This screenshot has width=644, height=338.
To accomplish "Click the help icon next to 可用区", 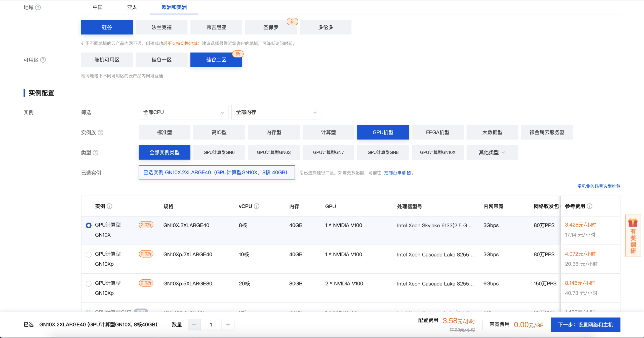I will pyautogui.click(x=43, y=60).
